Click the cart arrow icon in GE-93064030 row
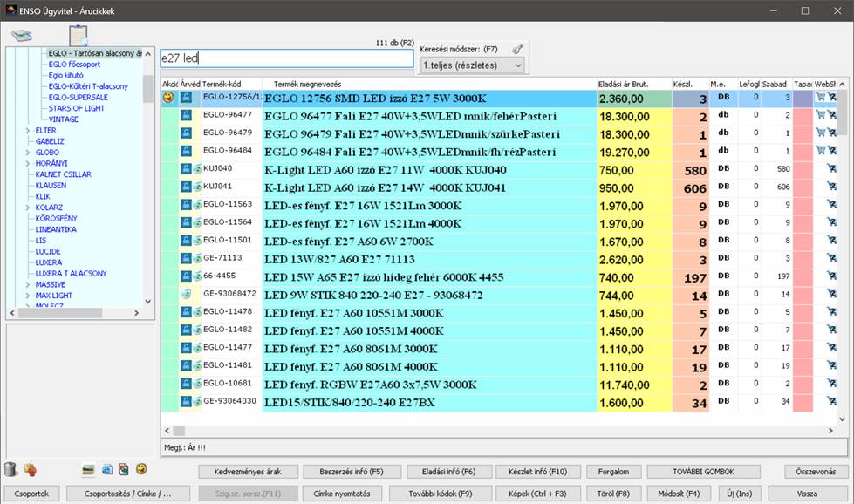Screen dimensions: 854x504 (831, 401)
